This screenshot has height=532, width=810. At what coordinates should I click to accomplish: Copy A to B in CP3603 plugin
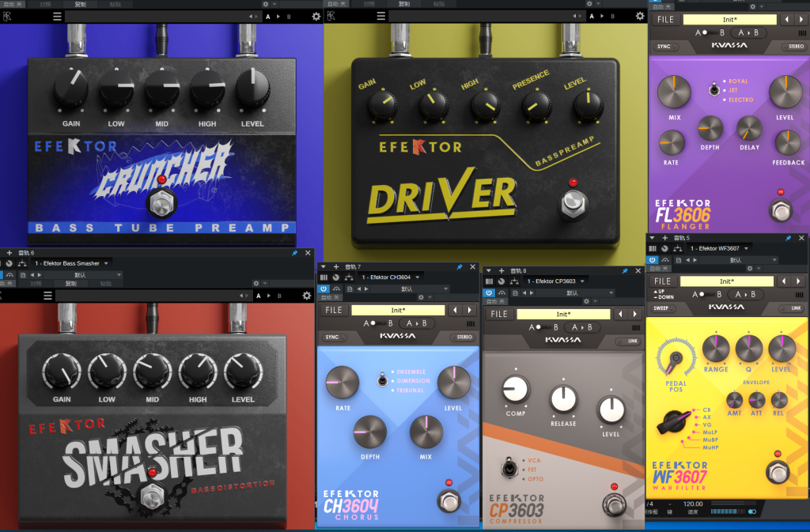point(582,327)
